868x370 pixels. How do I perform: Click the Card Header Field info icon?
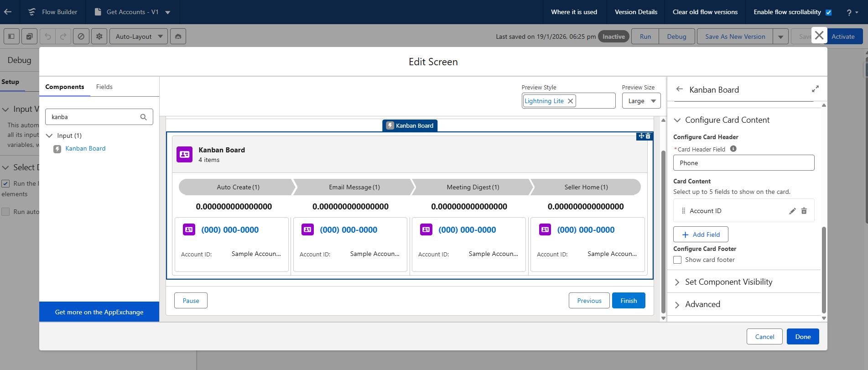coord(733,149)
